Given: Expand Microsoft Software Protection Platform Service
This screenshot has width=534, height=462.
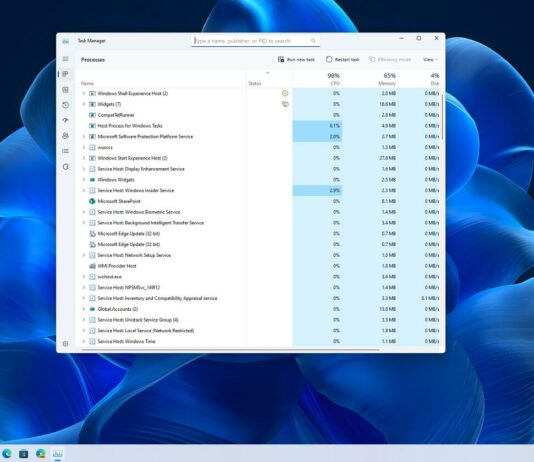Looking at the screenshot, I should pyautogui.click(x=83, y=137).
